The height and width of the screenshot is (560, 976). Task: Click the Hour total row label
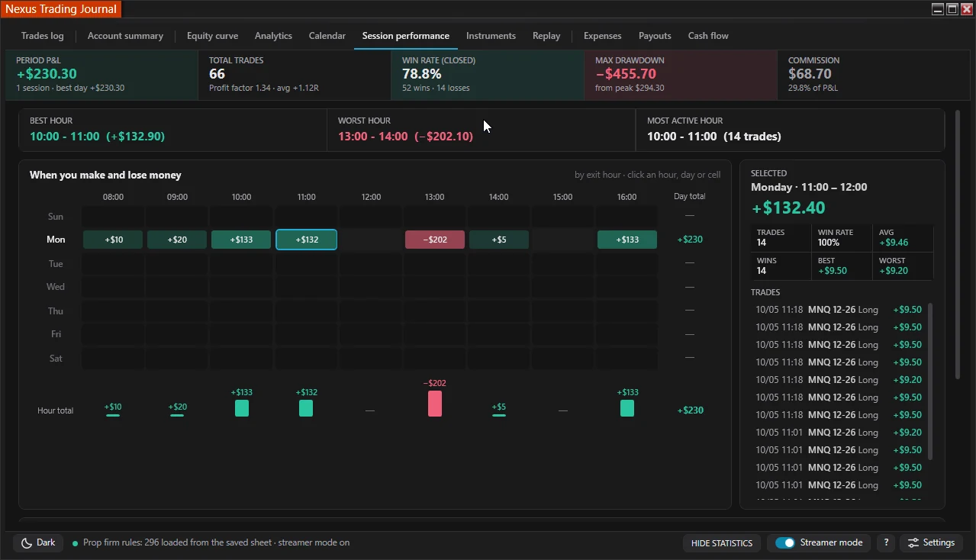tap(56, 410)
